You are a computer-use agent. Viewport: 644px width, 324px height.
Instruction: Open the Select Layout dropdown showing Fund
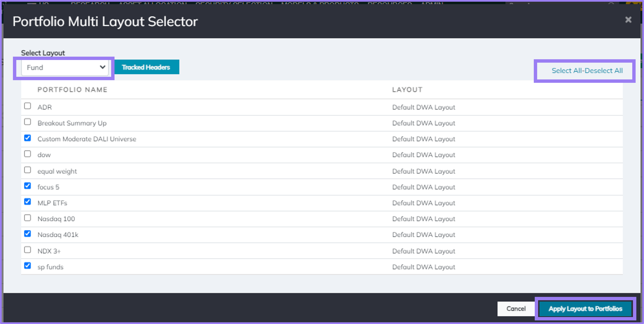65,67
